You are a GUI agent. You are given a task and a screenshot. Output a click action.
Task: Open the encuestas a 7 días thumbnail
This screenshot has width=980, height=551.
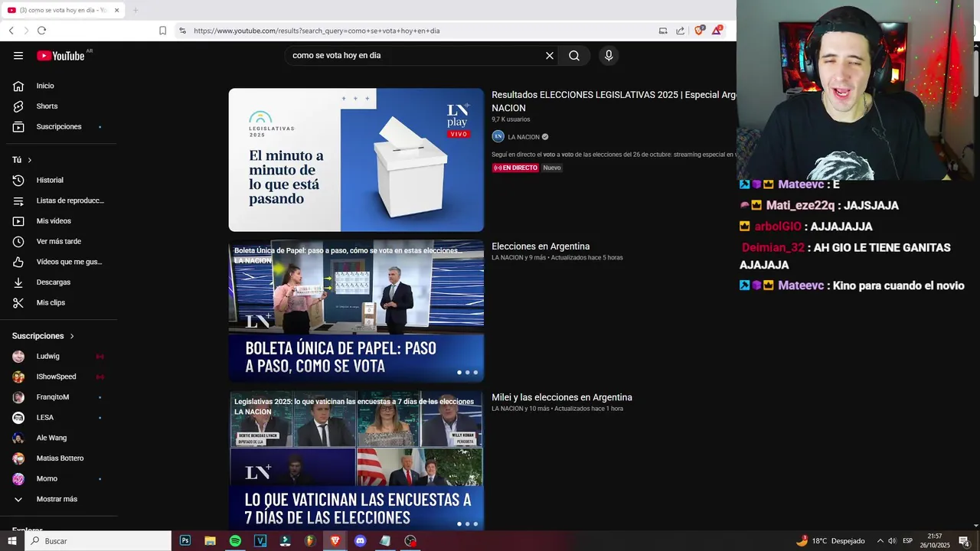[x=356, y=461]
